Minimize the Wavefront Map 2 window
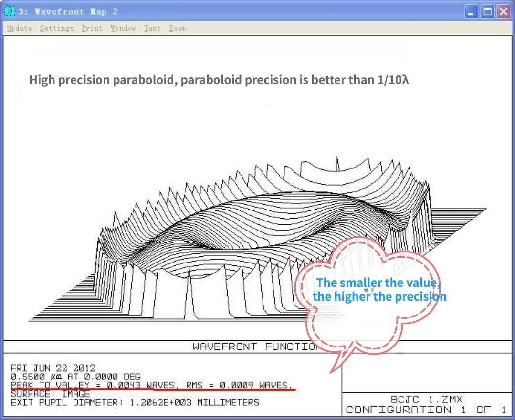 coord(471,12)
